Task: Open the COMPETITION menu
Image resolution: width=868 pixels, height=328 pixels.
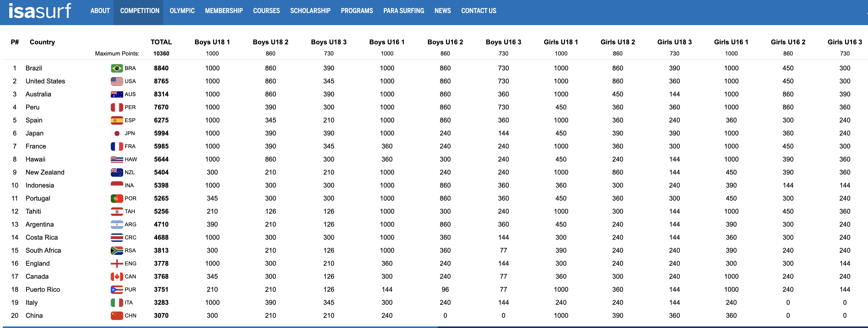Action: pos(140,11)
